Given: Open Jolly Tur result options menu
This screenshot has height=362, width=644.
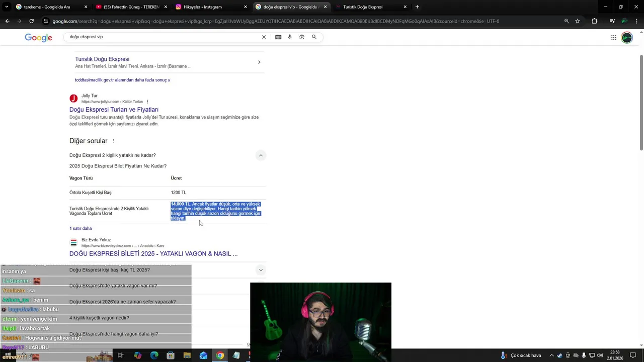Looking at the screenshot, I should pyautogui.click(x=147, y=102).
